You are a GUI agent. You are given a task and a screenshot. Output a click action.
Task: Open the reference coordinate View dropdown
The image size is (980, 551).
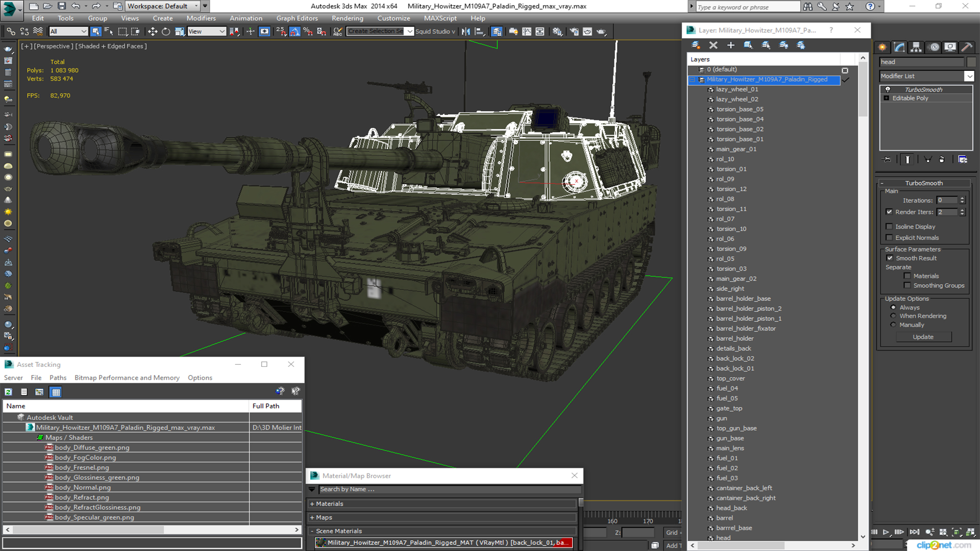[206, 32]
